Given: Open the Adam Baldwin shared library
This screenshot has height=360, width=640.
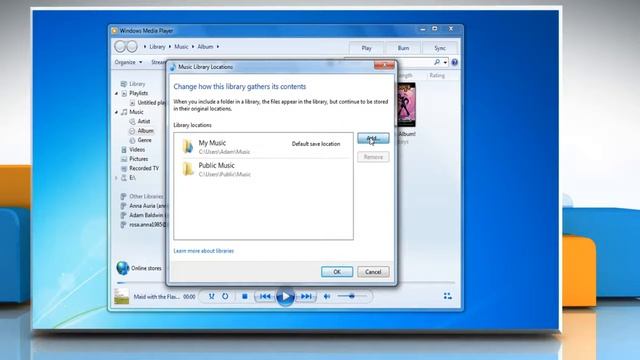Looking at the screenshot, I should (148, 216).
